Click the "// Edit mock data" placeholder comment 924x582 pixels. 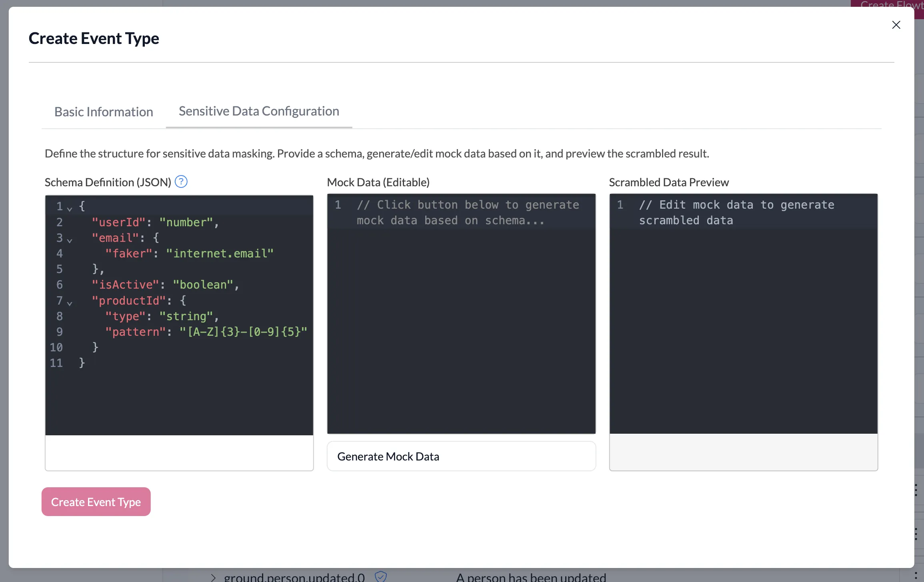737,213
